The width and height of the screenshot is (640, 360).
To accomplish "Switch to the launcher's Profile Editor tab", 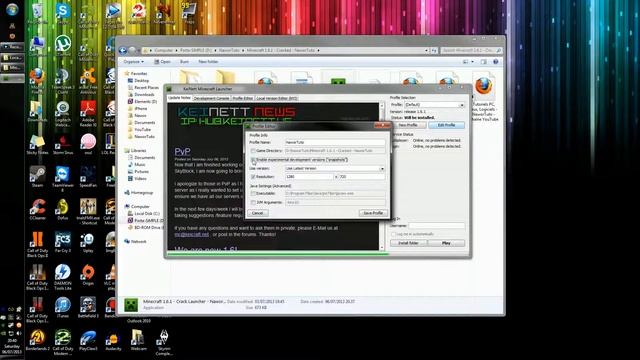I will [243, 98].
